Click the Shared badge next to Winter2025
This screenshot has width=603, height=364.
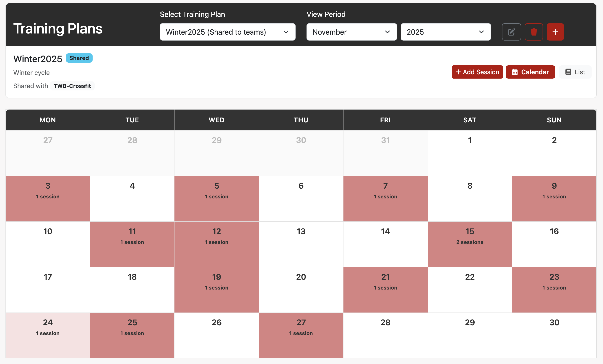[x=79, y=58]
